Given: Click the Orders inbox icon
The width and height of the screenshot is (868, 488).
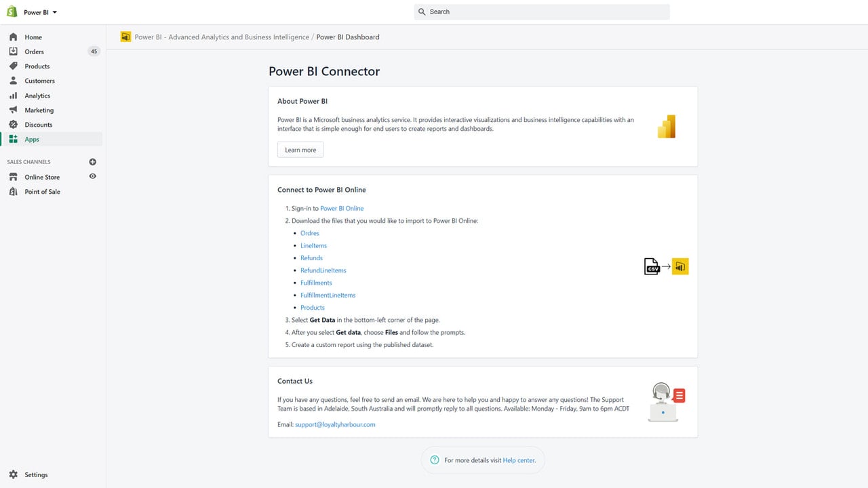Looking at the screenshot, I should coord(13,52).
